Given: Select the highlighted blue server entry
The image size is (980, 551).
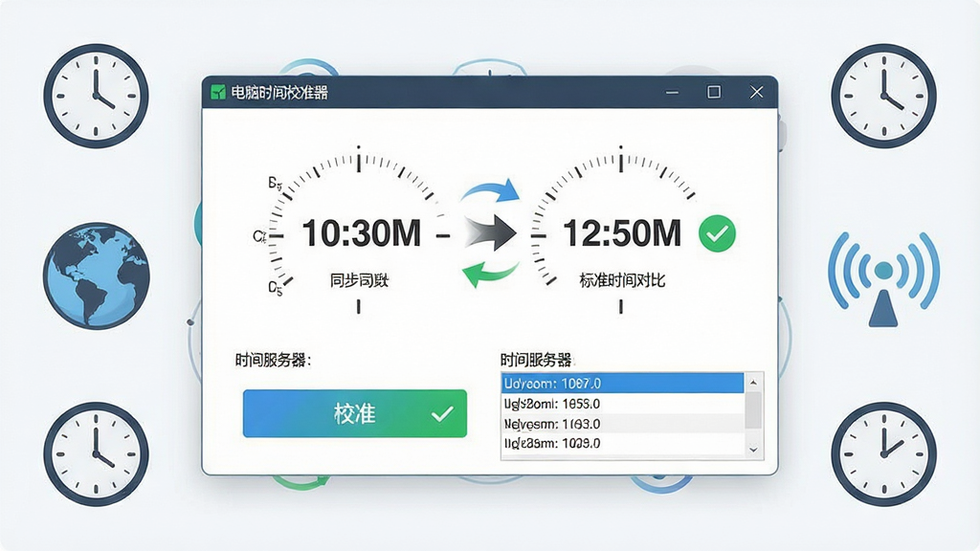Looking at the screenshot, I should click(x=622, y=383).
